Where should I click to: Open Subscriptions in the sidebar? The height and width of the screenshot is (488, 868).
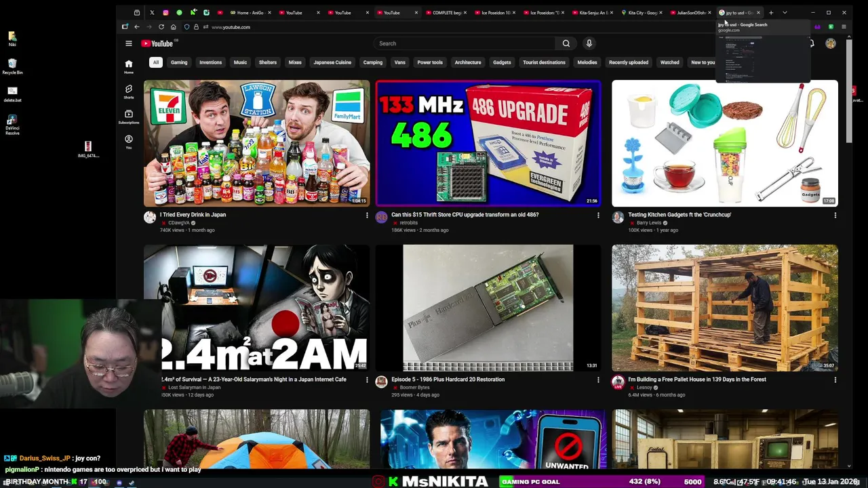pyautogui.click(x=128, y=117)
